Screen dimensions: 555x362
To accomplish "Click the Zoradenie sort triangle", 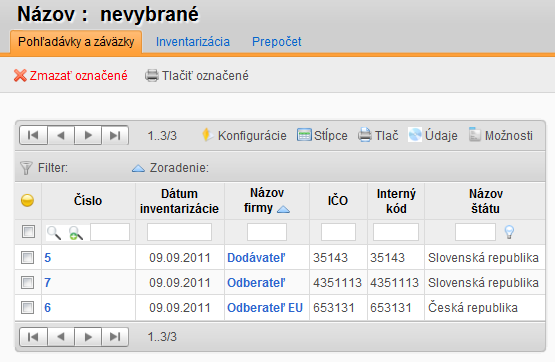I will coord(138,168).
